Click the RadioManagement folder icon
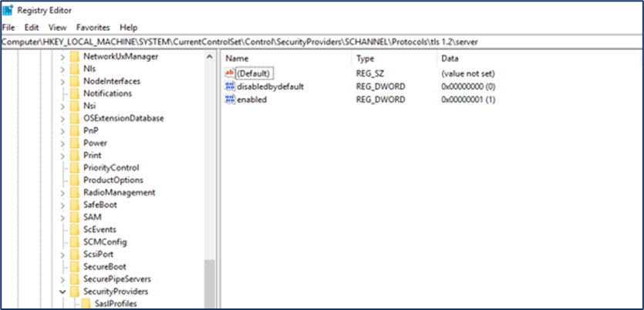Image resolution: width=644 pixels, height=310 pixels. (x=74, y=192)
